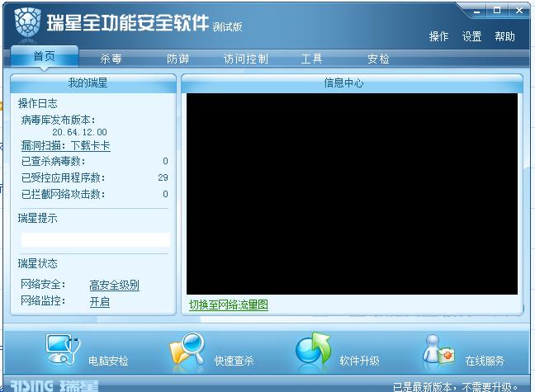
Task: Click the 已拦截网络攻击数 row
Action: point(94,194)
